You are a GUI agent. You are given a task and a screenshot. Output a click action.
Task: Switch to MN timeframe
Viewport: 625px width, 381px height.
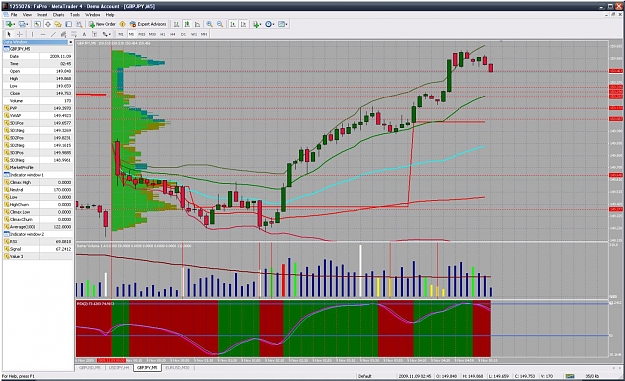coord(204,34)
